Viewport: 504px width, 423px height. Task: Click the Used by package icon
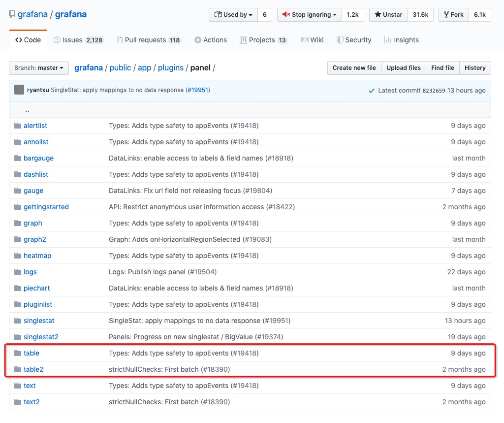(218, 14)
